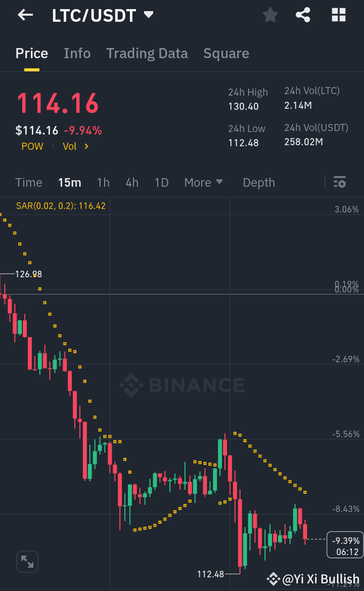The width and height of the screenshot is (364, 591).
Task: Open the Info tab
Action: point(77,53)
